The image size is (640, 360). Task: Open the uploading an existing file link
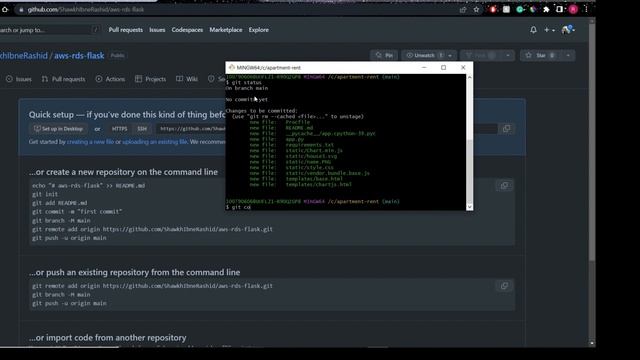[155, 142]
